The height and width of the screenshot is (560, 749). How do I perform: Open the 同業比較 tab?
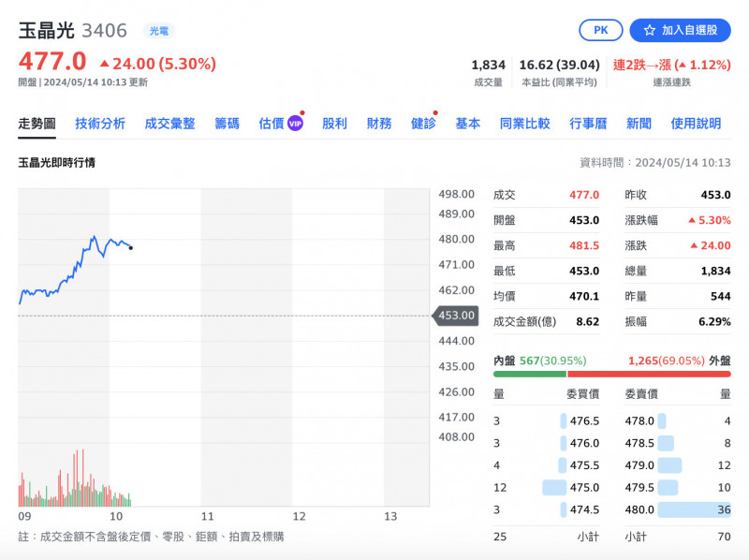pos(524,124)
